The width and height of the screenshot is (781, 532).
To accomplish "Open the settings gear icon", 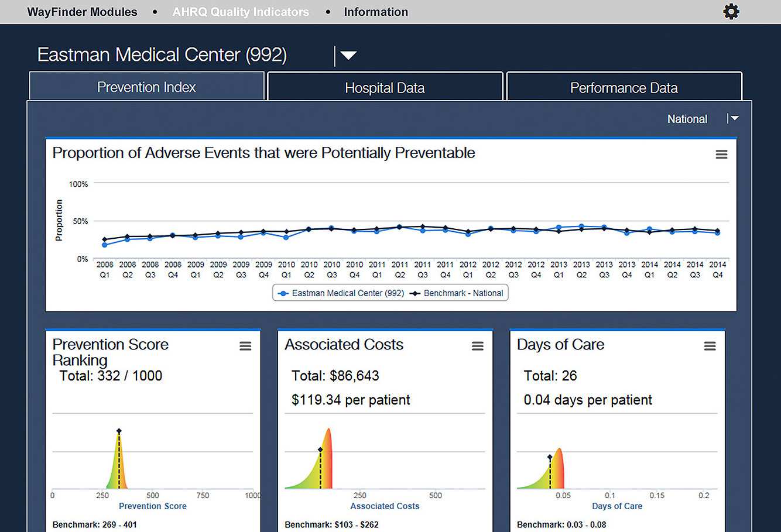I will pyautogui.click(x=731, y=12).
